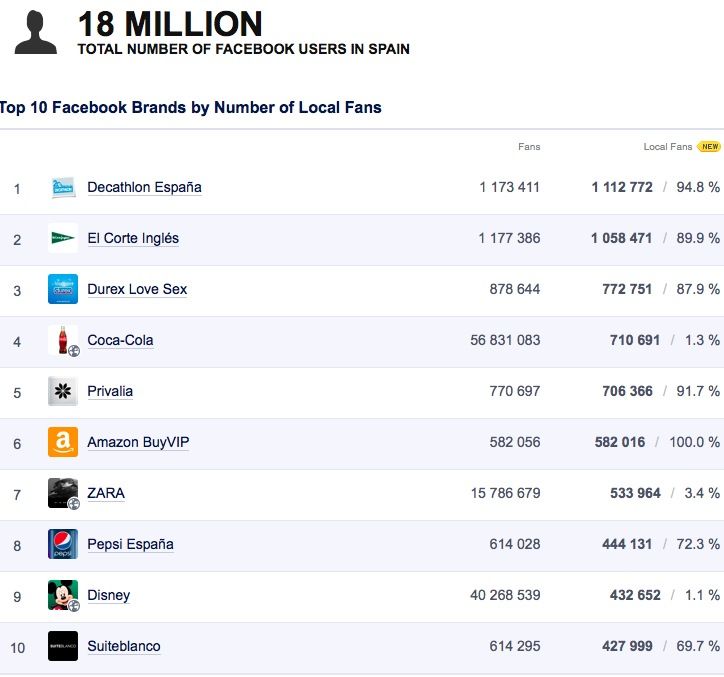This screenshot has height=677, width=724.
Task: Click the Amazon BuyVIP logo icon
Action: [63, 442]
